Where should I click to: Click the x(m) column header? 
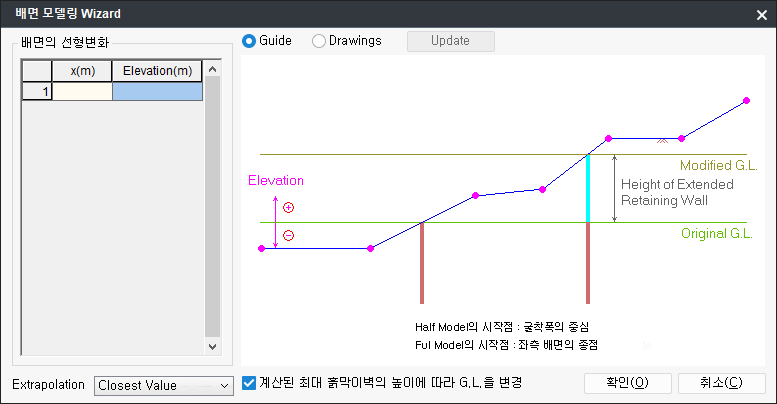[x=82, y=70]
